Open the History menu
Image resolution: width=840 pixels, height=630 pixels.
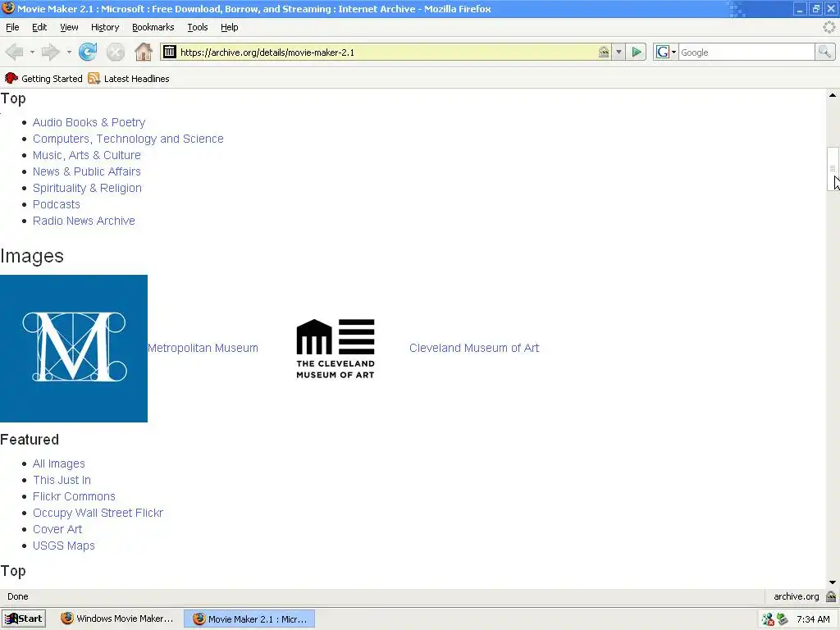pyautogui.click(x=105, y=27)
